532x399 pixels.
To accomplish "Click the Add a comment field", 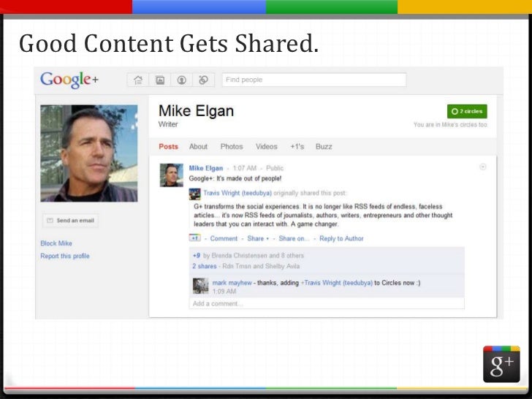I will coord(327,304).
